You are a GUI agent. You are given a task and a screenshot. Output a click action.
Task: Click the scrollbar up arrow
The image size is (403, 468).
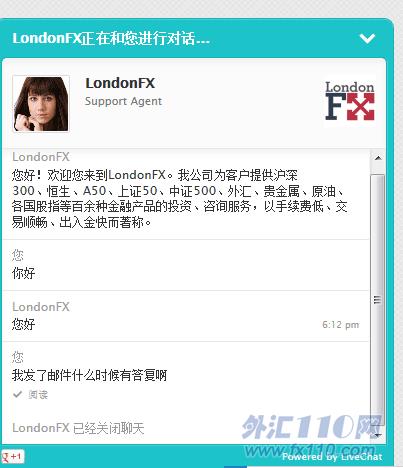point(378,158)
